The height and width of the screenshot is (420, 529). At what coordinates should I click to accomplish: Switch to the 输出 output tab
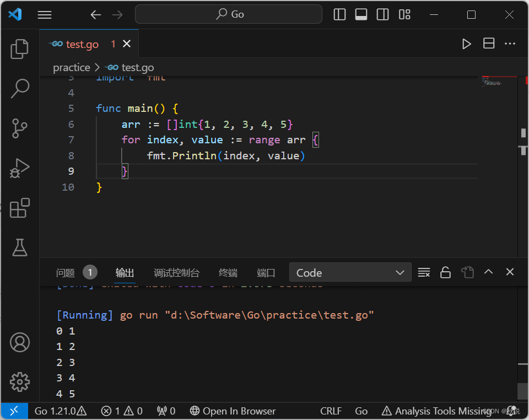click(125, 273)
